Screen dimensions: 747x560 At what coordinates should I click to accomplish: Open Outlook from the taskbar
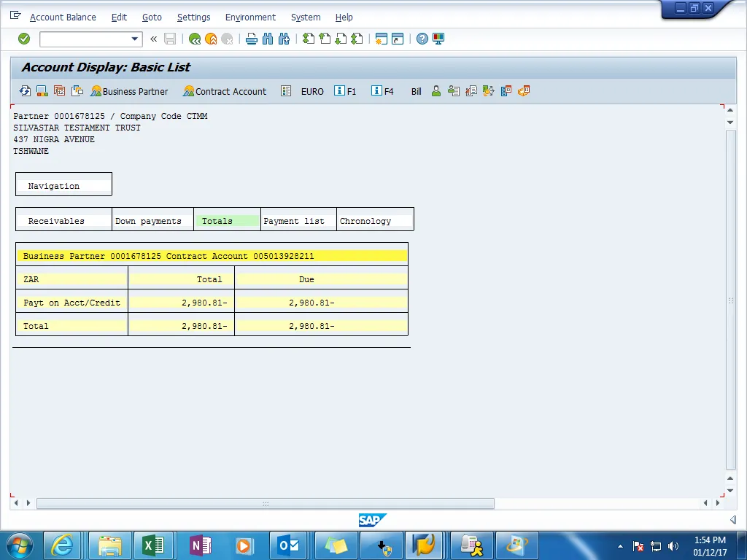pos(289,545)
